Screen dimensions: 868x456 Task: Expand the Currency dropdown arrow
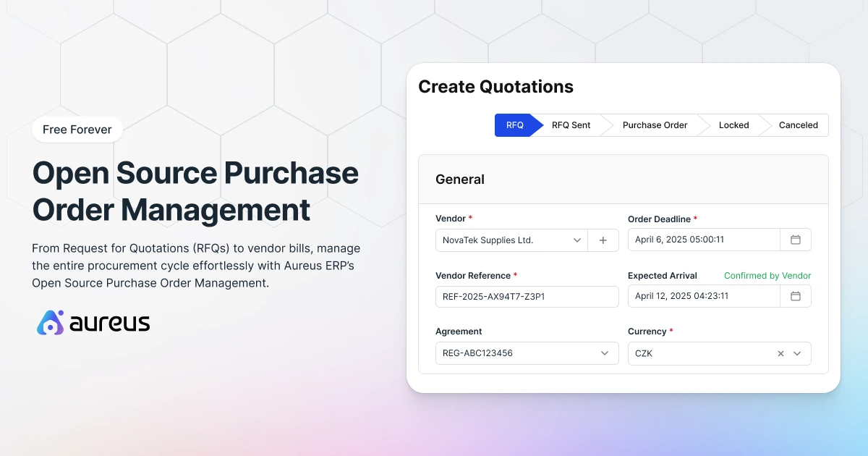pos(797,354)
